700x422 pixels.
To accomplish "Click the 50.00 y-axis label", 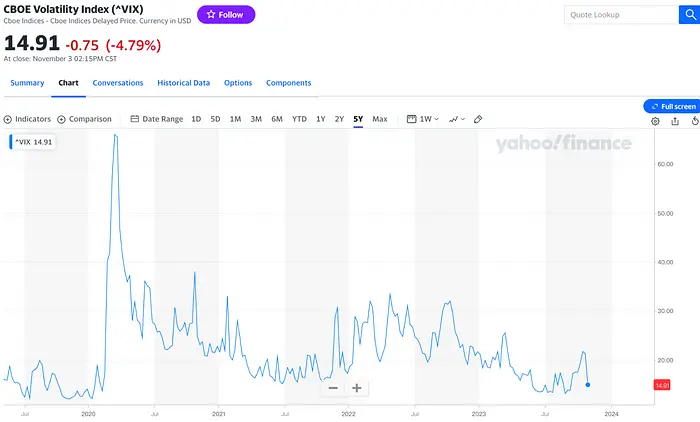I will click(665, 213).
